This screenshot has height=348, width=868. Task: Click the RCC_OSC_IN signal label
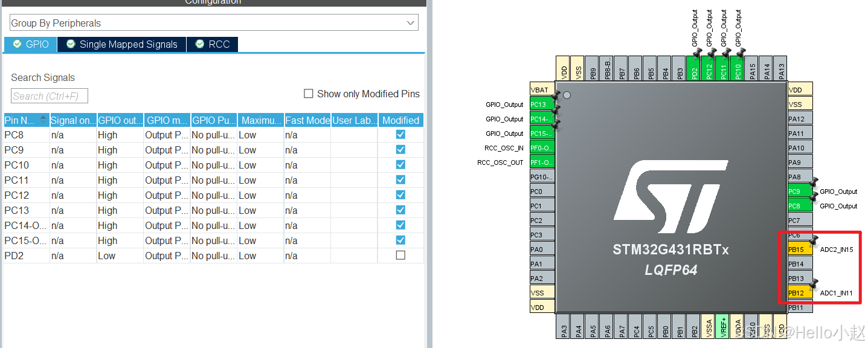point(504,148)
